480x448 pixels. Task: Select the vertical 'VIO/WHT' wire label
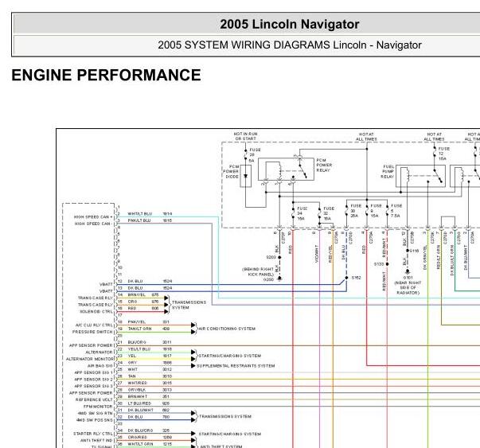click(317, 254)
